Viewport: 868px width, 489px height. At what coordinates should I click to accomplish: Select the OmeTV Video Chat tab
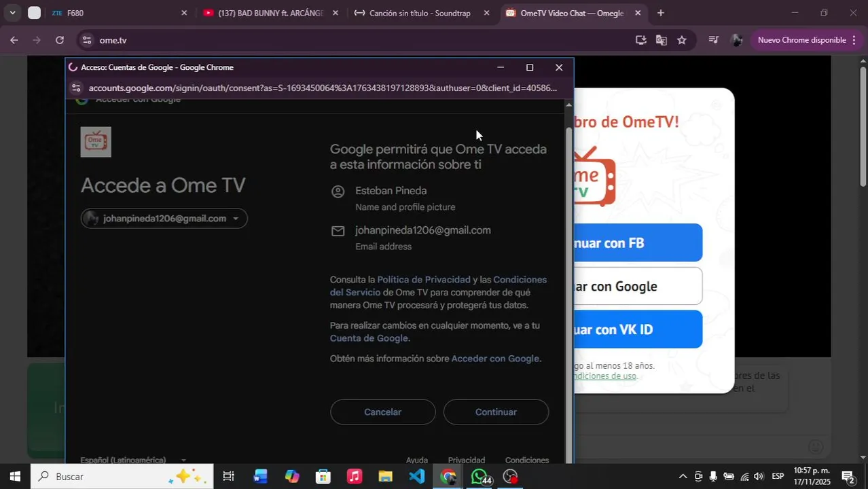[572, 13]
